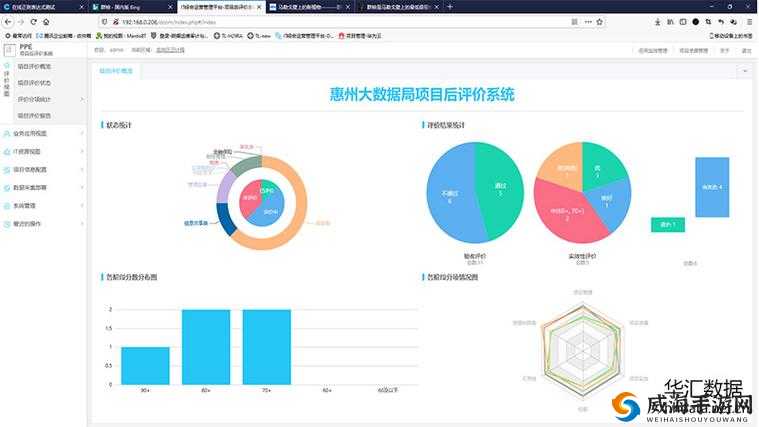Go back with the browser back arrow

click(x=8, y=22)
